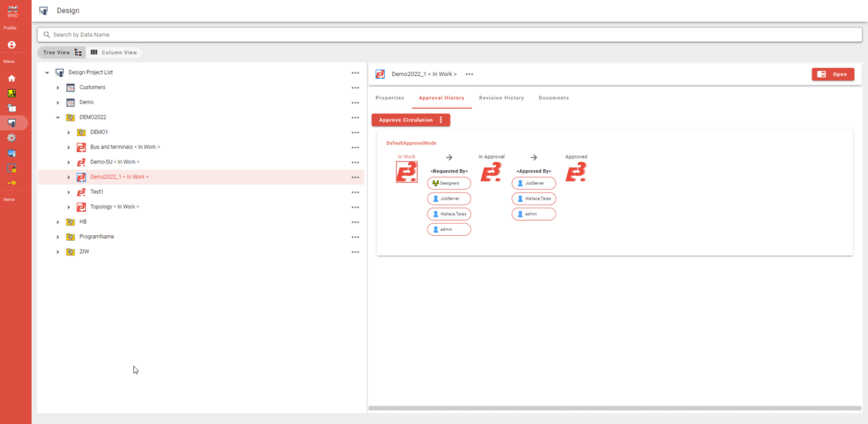Switch to Column View

(114, 51)
